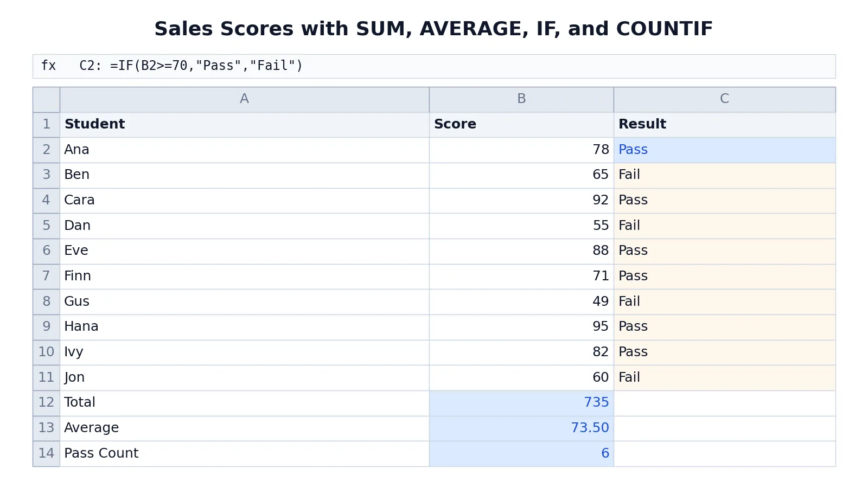
Task: Select column A header
Action: click(245, 99)
